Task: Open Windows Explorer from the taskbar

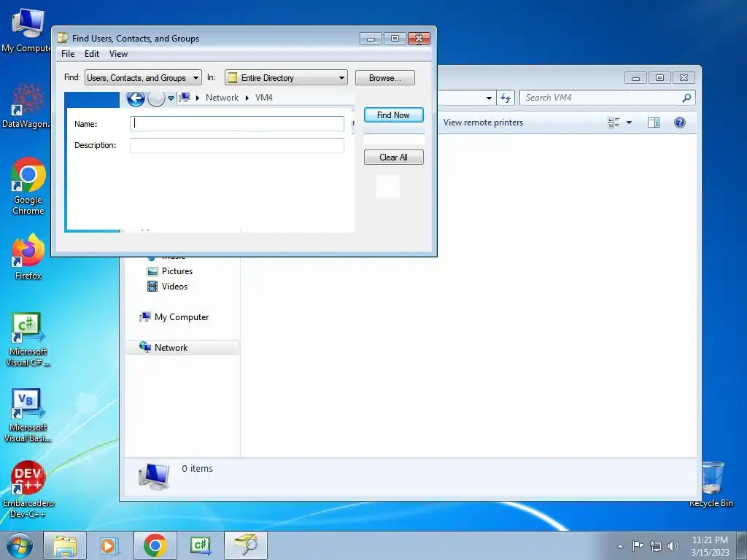Action: [65, 545]
